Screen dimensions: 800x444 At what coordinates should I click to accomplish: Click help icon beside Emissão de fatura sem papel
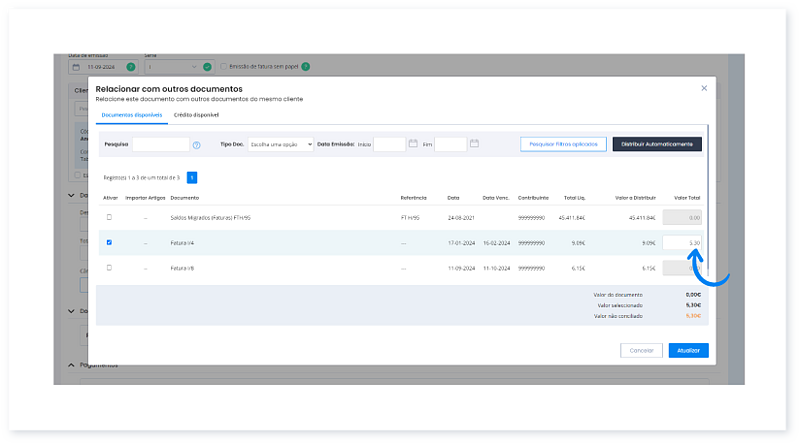click(x=305, y=67)
